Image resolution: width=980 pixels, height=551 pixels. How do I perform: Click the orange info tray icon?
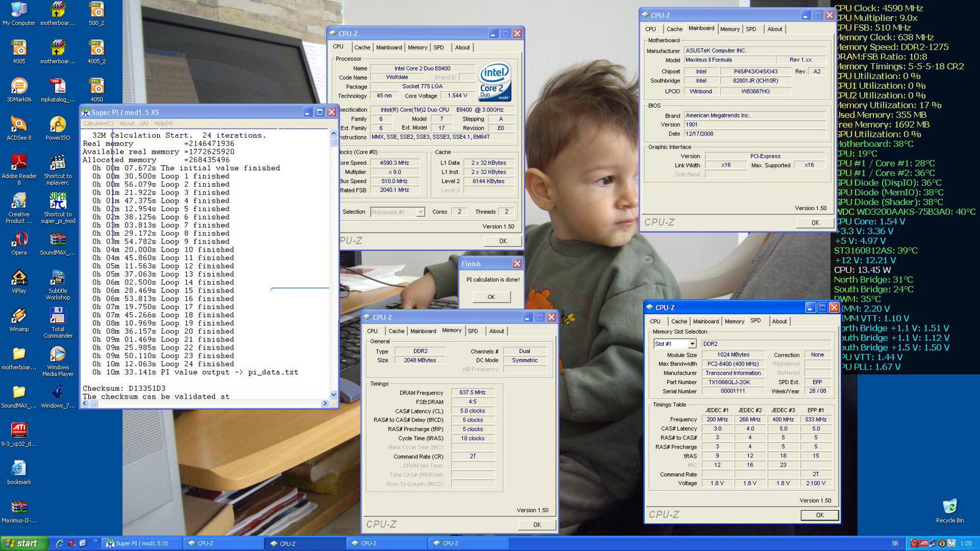coord(943,543)
